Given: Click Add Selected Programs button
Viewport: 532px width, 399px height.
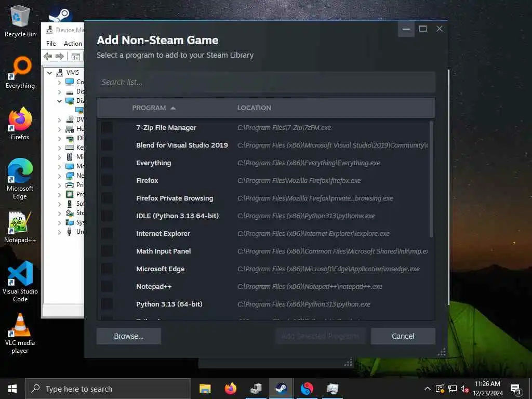Looking at the screenshot, I should [320, 336].
